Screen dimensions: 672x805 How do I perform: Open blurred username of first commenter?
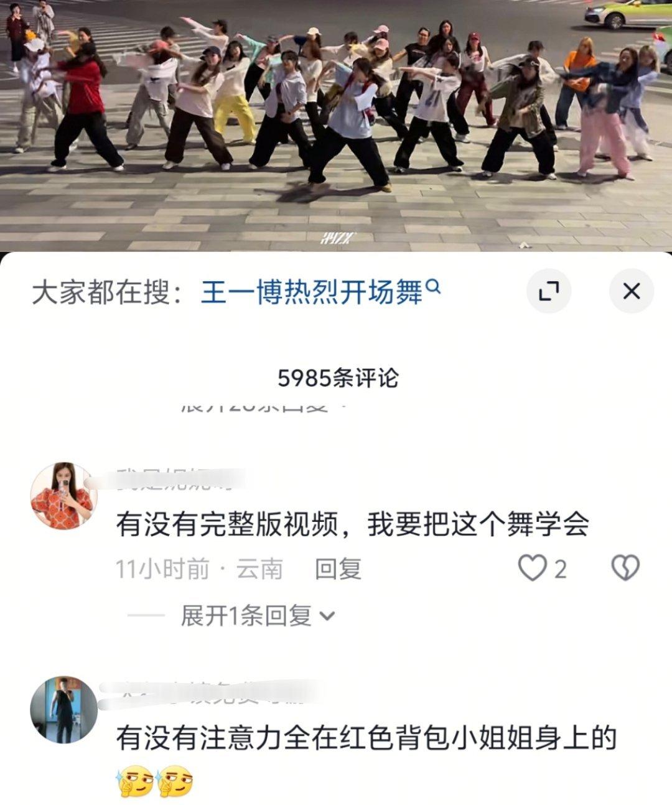pyautogui.click(x=180, y=481)
